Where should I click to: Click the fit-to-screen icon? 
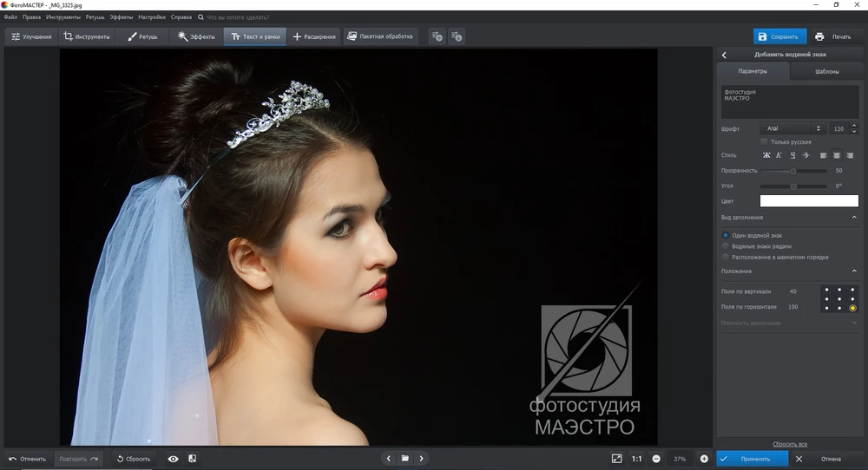pyautogui.click(x=616, y=459)
